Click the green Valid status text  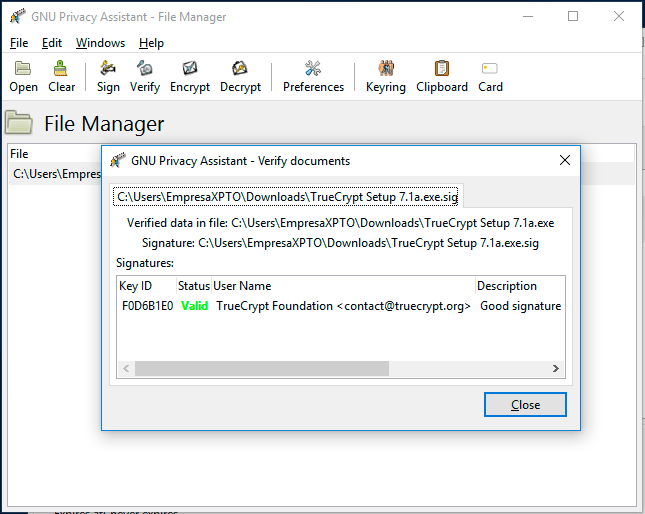(x=195, y=306)
